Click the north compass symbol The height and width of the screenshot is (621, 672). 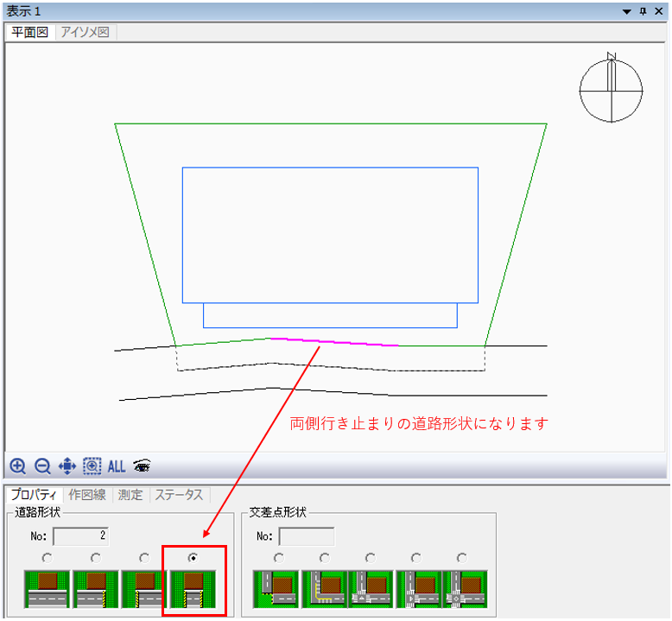pos(612,88)
